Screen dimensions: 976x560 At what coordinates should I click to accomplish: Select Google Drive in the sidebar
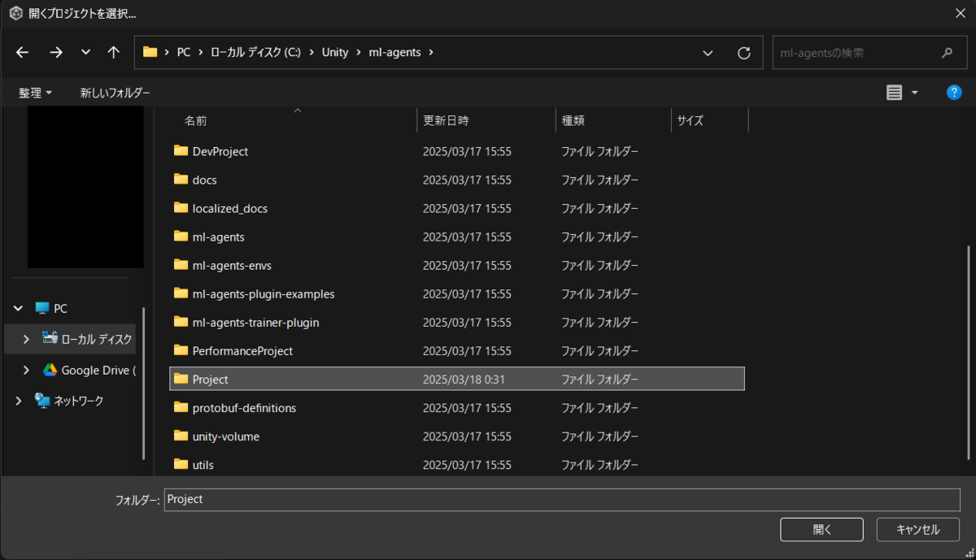pos(89,370)
